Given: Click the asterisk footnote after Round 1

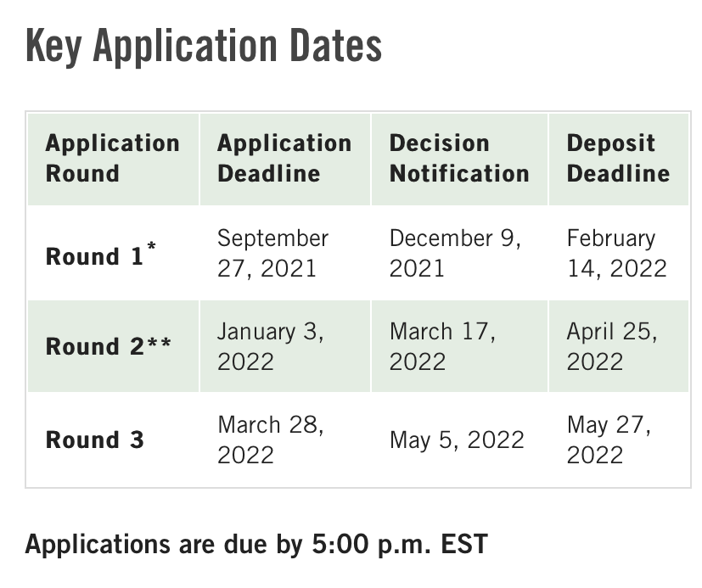Looking at the screenshot, I should coord(151,247).
